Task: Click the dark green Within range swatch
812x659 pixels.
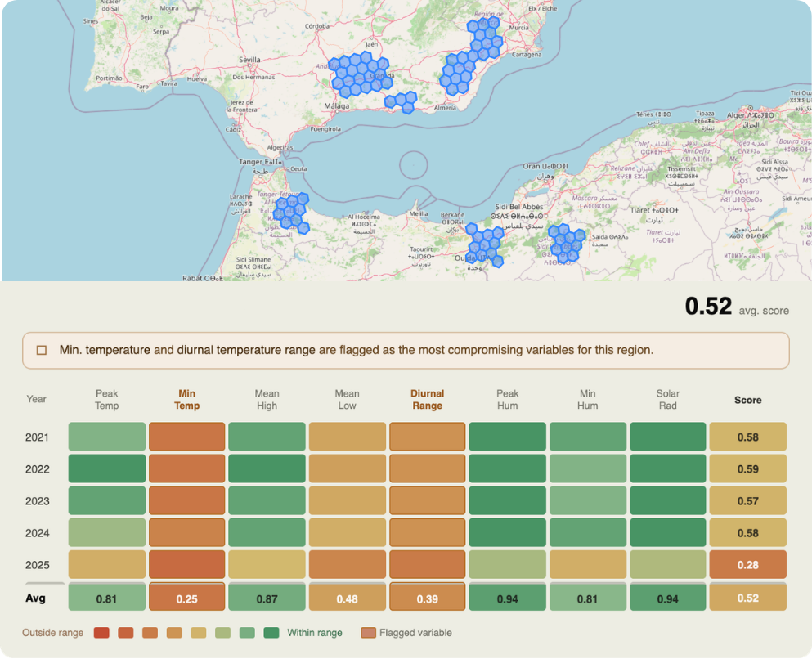Action: click(271, 633)
